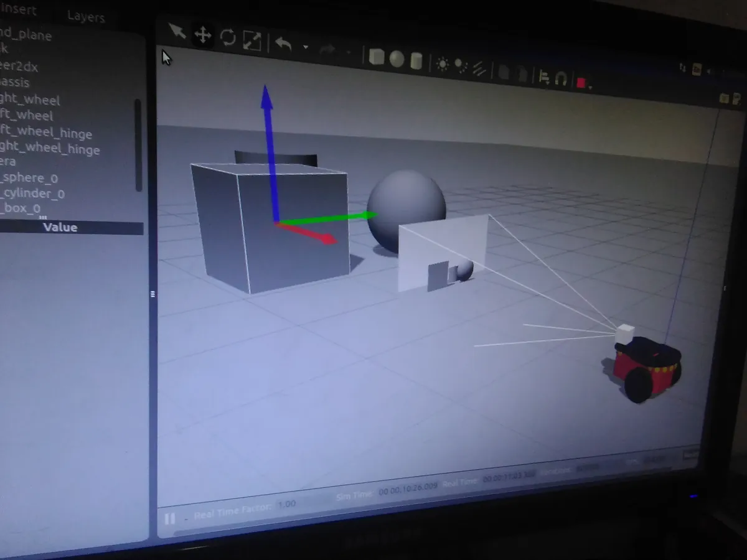
Task: Select the right_wheel_hinge joint entry
Action: [50, 149]
